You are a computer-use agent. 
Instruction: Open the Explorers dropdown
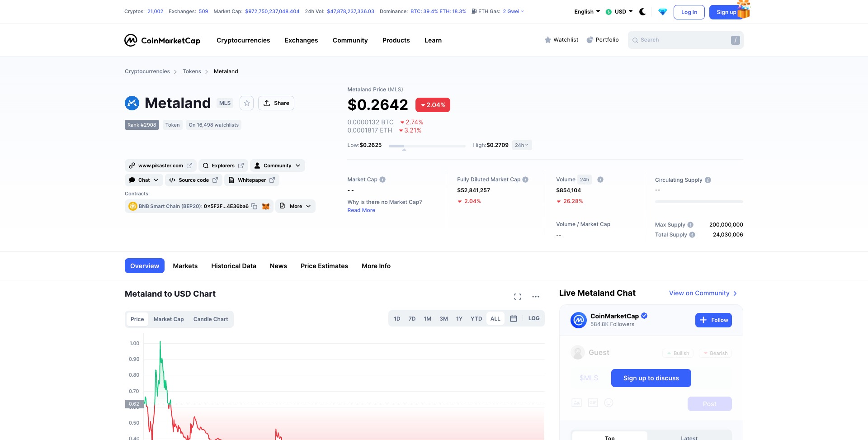(x=223, y=166)
